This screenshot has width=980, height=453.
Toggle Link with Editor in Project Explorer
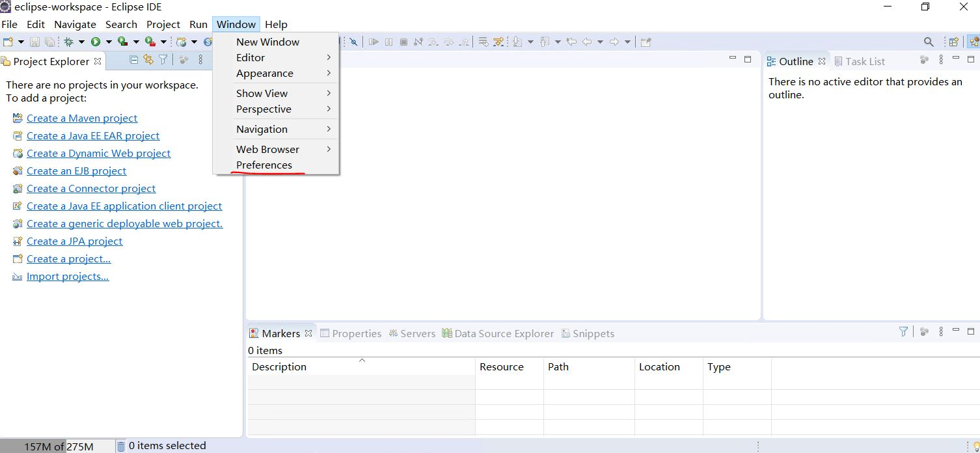[x=148, y=60]
